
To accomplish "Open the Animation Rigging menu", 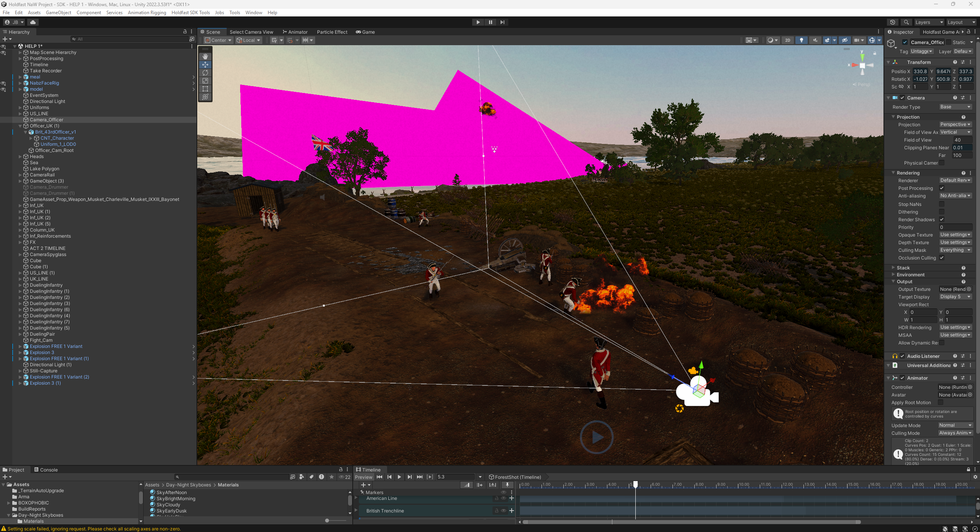I will coord(147,12).
